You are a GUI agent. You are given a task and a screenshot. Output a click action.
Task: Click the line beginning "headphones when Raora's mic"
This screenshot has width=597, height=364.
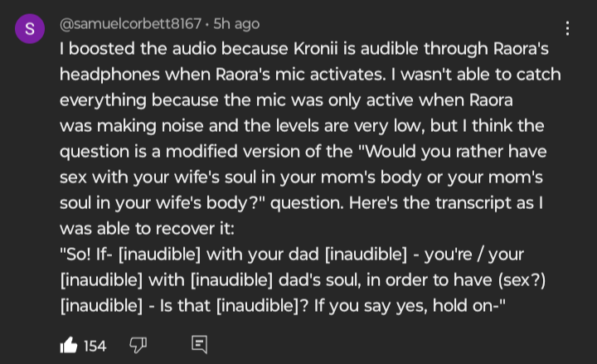310,75
